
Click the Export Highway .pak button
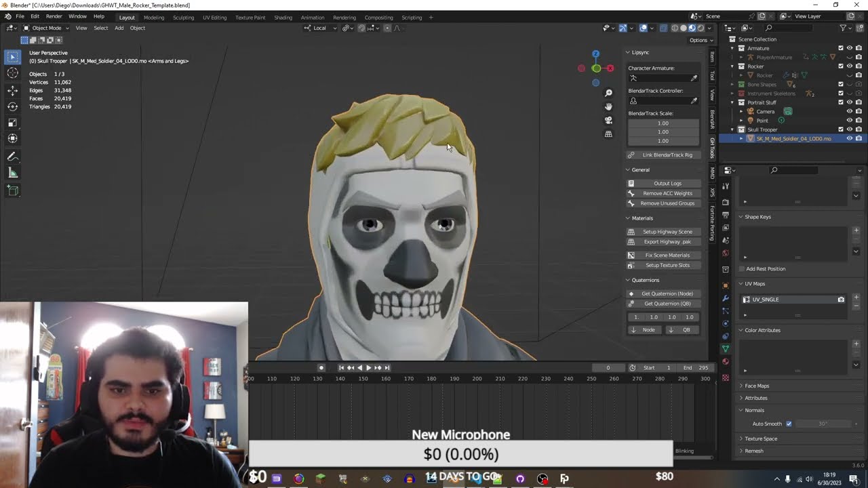click(663, 242)
